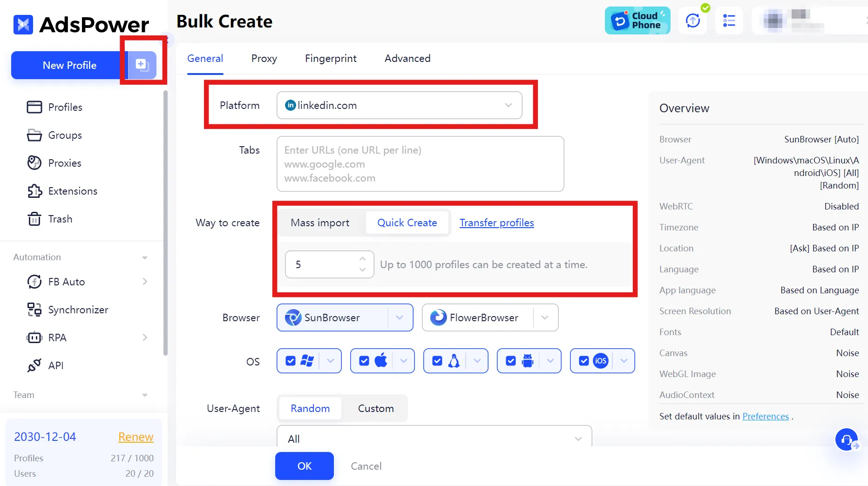This screenshot has width=868, height=486.
Task: Open the Platform linkedin.com dropdown
Action: pos(399,105)
